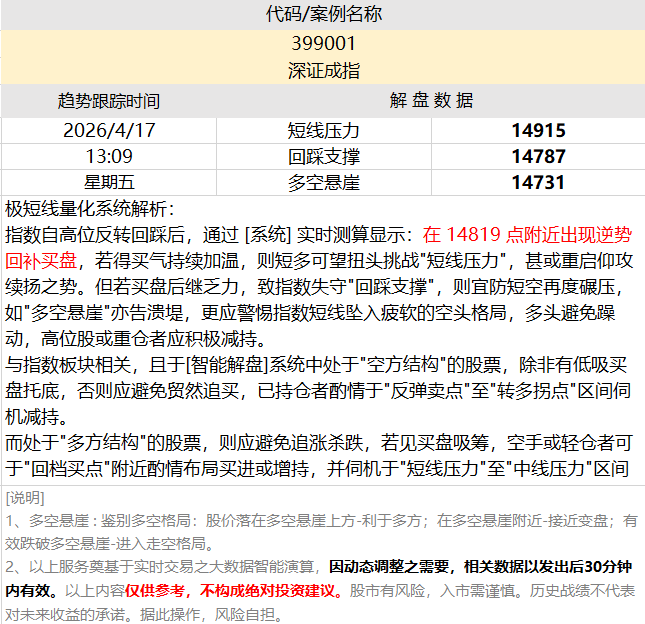Select the date cell 2026/4/17
This screenshot has height=624, width=645.
109,131
